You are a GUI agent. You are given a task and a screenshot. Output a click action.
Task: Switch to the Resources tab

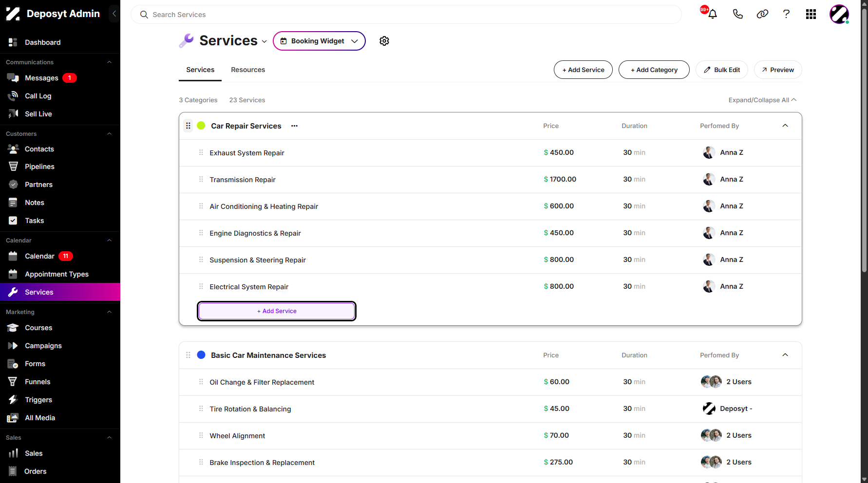pyautogui.click(x=248, y=70)
